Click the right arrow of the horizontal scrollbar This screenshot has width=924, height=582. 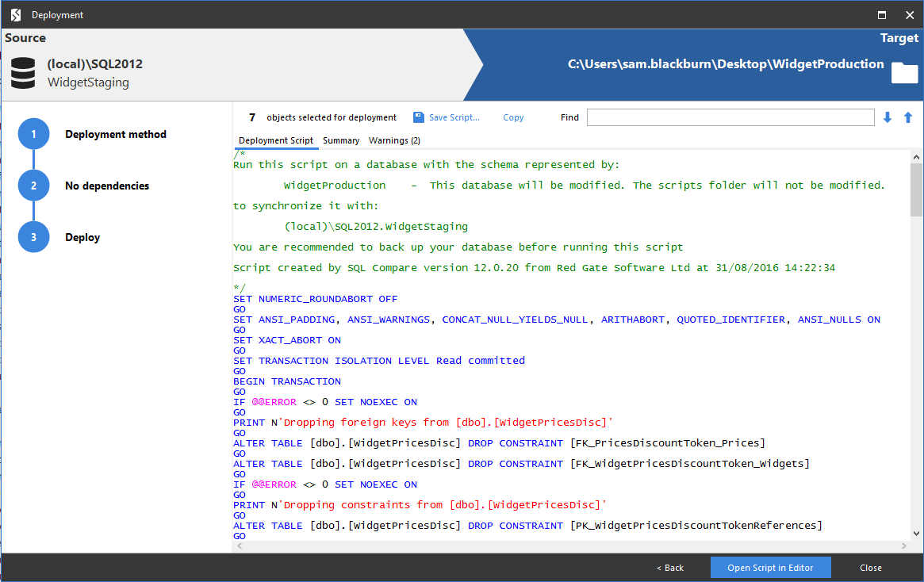[903, 546]
